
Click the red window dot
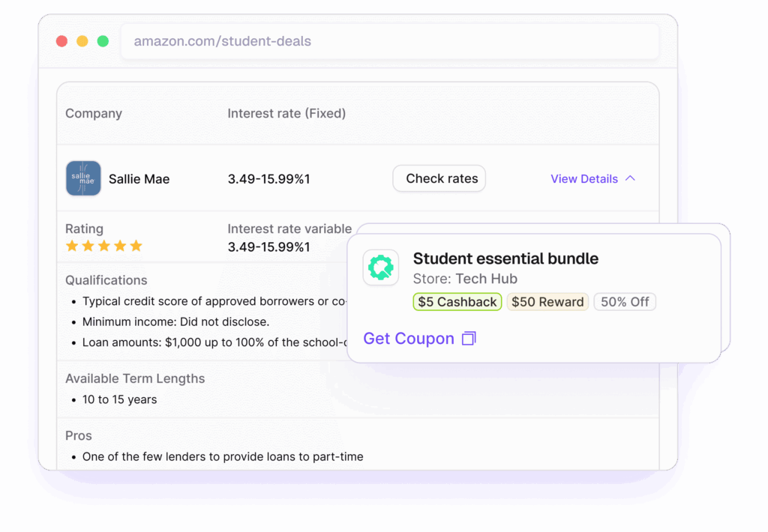point(61,41)
